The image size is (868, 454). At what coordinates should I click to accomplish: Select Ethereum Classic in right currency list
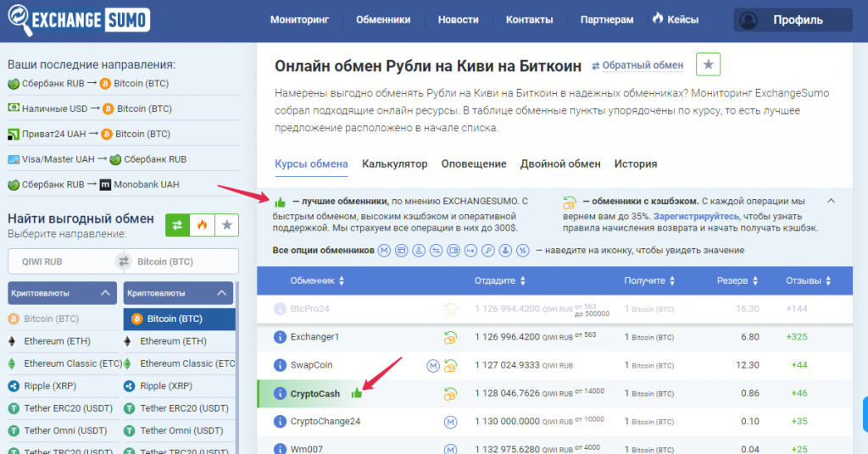point(187,364)
